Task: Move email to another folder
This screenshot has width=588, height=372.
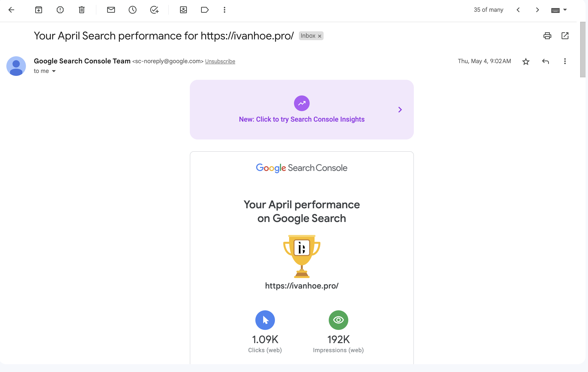Action: (x=183, y=10)
